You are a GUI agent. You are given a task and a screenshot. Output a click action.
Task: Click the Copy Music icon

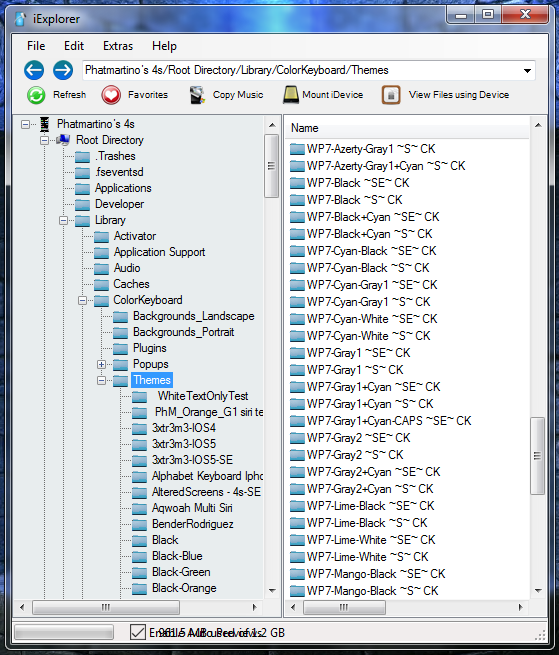pos(197,95)
